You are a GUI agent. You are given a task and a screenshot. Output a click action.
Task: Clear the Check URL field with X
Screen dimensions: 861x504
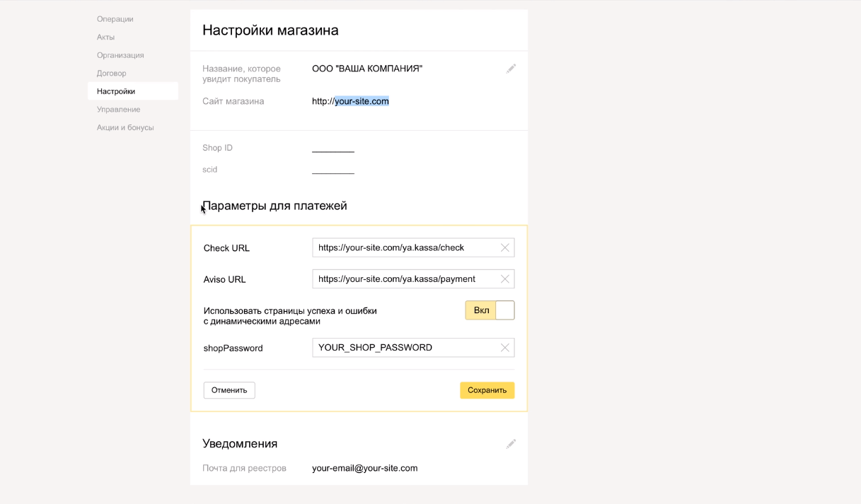tap(504, 248)
